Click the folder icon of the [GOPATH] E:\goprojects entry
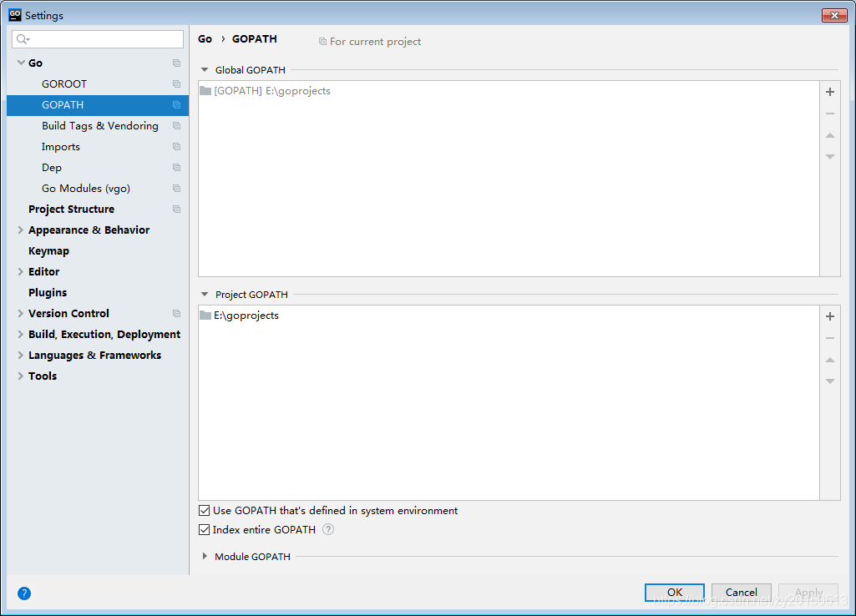 pos(205,91)
